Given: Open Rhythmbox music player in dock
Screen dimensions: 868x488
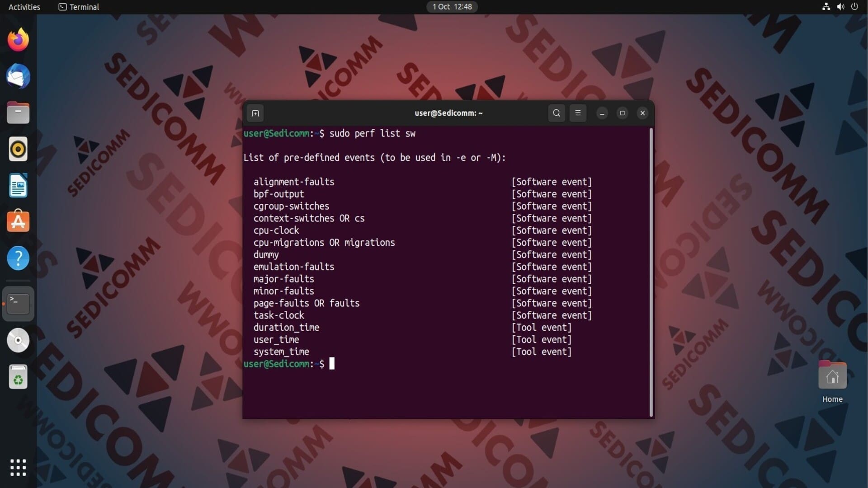Looking at the screenshot, I should pos(18,149).
